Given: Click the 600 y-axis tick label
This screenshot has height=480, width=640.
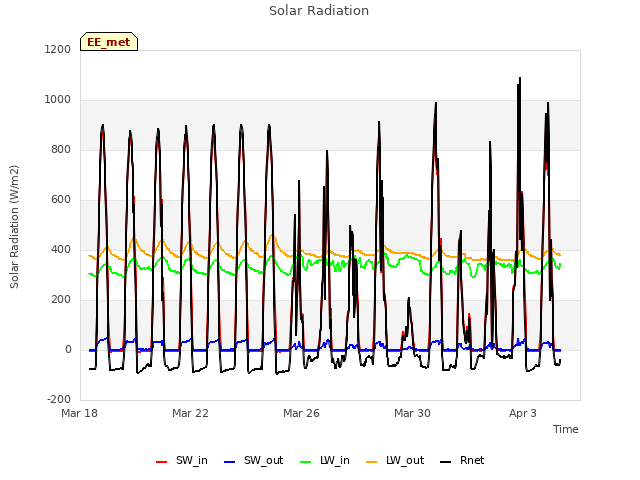Looking at the screenshot, I should pos(61,200).
